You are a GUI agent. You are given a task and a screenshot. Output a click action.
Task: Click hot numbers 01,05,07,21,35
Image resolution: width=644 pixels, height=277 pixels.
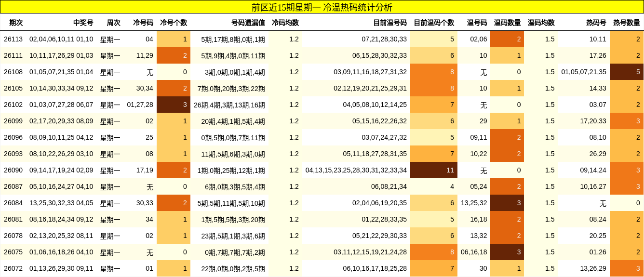584,72
